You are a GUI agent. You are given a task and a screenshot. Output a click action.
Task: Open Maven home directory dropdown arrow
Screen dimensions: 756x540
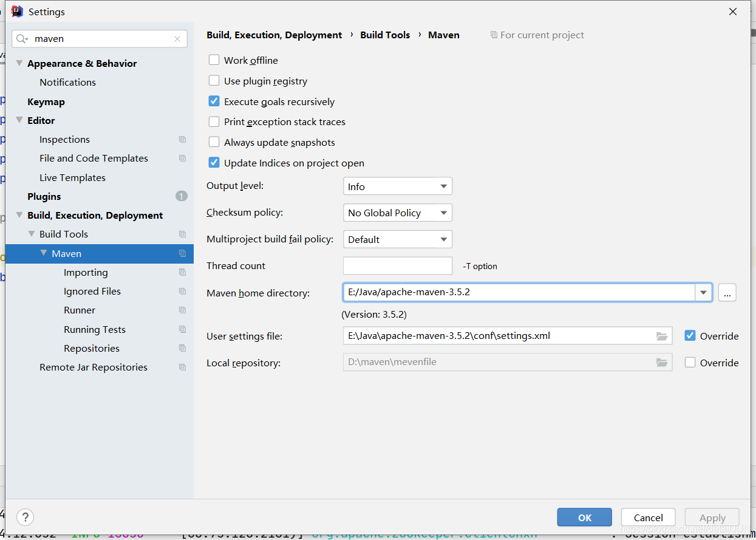click(704, 293)
